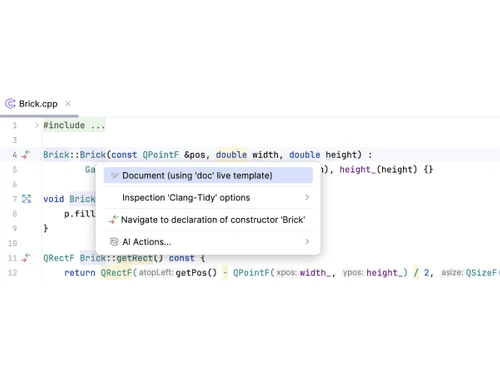Viewport: 500px width, 375px height.
Task: Click the line 4 navigate-to-declaration gutter icon
Action: tap(26, 155)
